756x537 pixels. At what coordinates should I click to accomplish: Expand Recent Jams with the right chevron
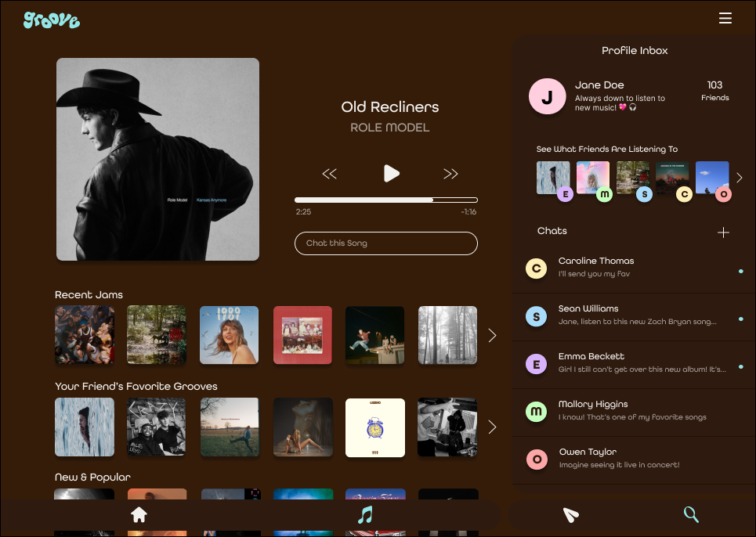click(492, 335)
